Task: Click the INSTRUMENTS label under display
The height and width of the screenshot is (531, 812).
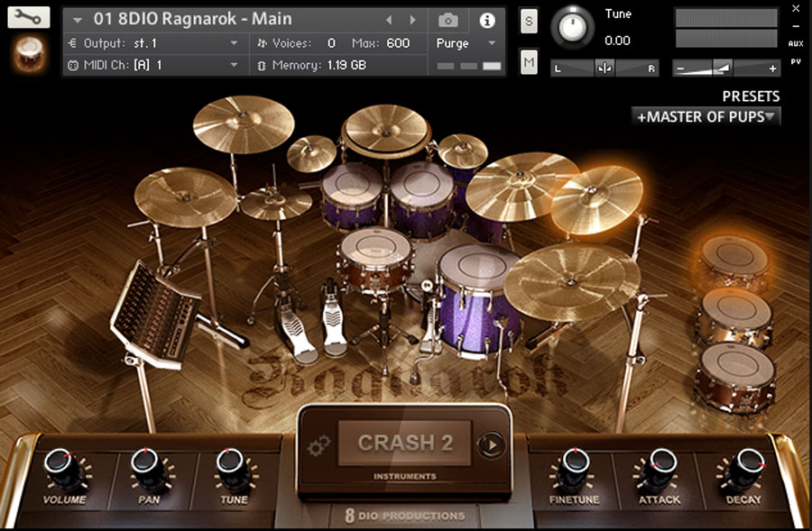Action: click(405, 476)
